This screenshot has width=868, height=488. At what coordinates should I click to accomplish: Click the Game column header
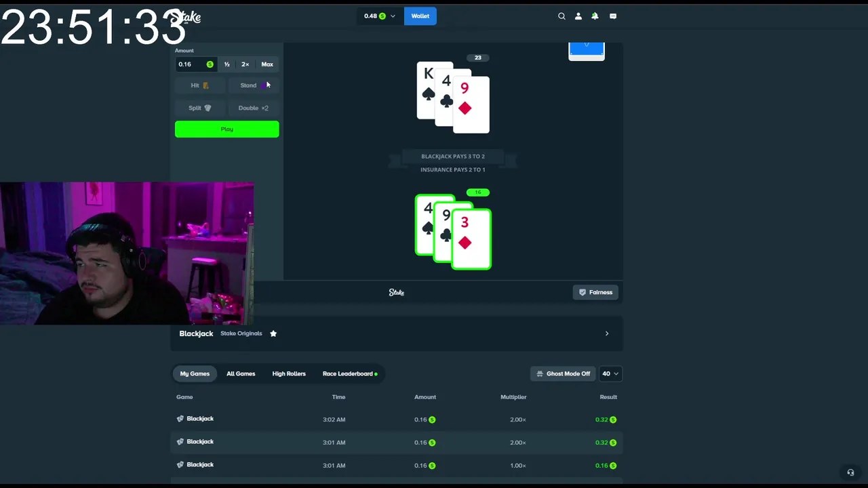pyautogui.click(x=184, y=397)
